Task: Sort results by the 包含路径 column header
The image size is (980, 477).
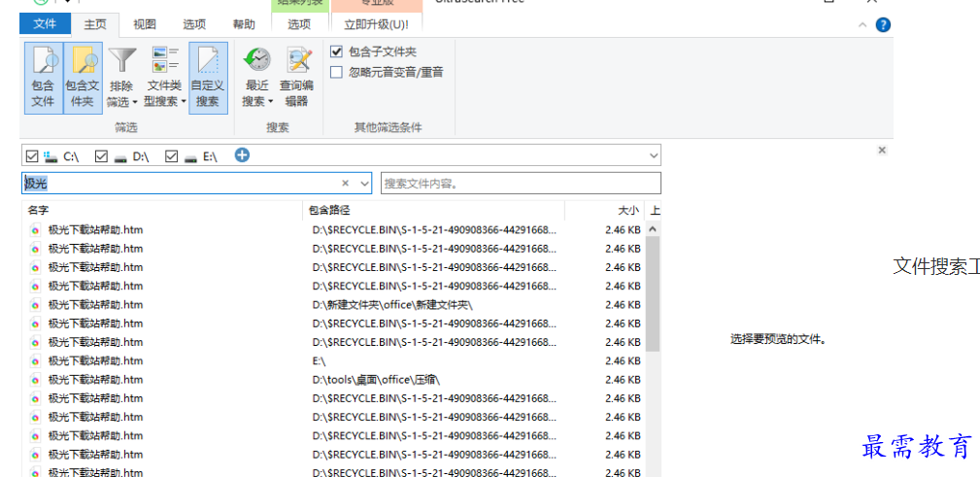Action: (x=434, y=211)
